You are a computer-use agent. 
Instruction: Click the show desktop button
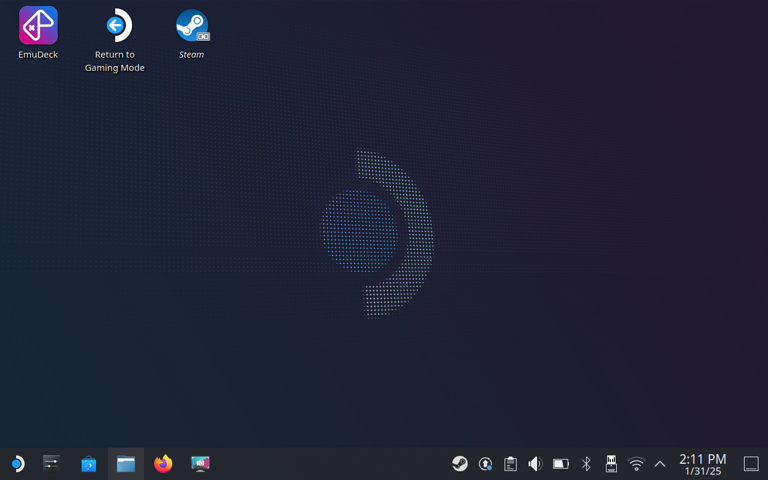[x=751, y=464]
